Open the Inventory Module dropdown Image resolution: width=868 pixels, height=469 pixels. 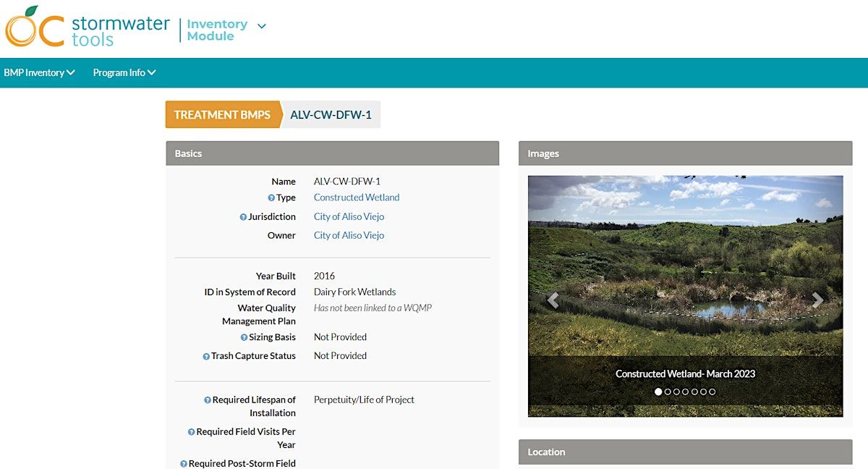click(x=261, y=26)
